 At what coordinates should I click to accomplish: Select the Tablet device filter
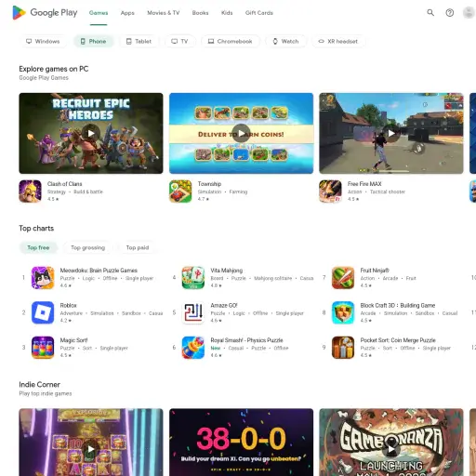(139, 41)
